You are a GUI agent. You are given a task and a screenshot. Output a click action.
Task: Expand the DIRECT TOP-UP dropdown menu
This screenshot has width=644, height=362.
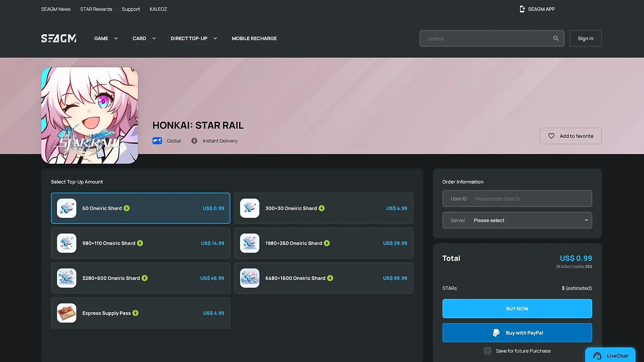point(194,39)
